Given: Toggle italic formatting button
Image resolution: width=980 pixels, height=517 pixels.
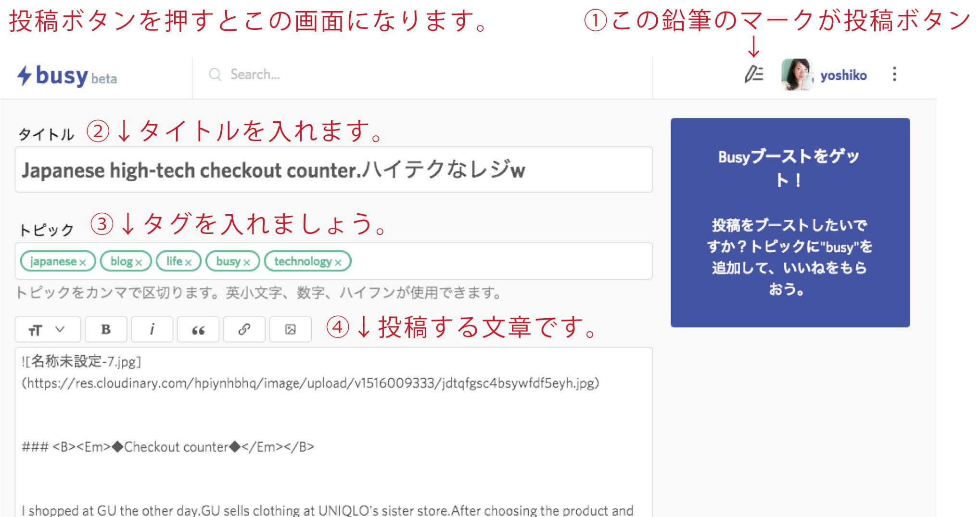Looking at the screenshot, I should (x=152, y=329).
